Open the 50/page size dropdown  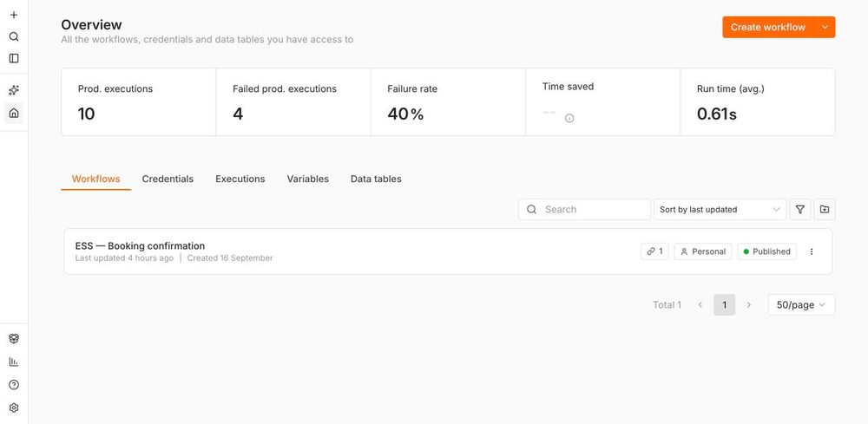click(801, 304)
